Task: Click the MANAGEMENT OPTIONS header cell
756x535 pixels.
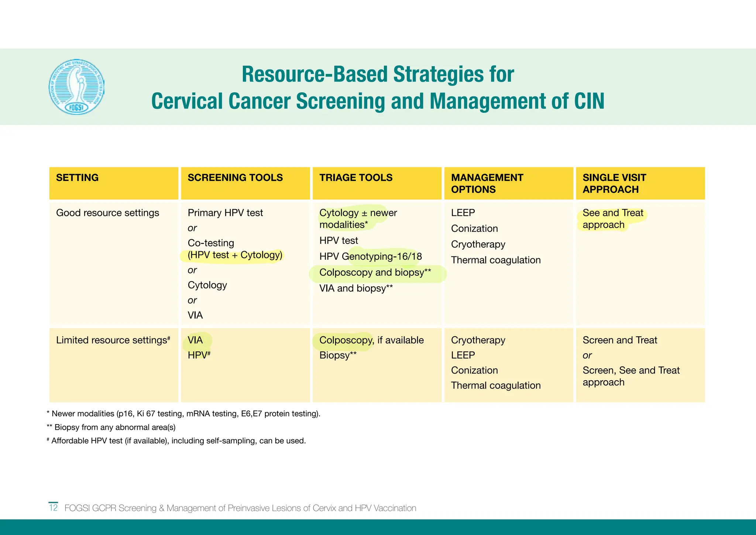Action: coord(487,183)
